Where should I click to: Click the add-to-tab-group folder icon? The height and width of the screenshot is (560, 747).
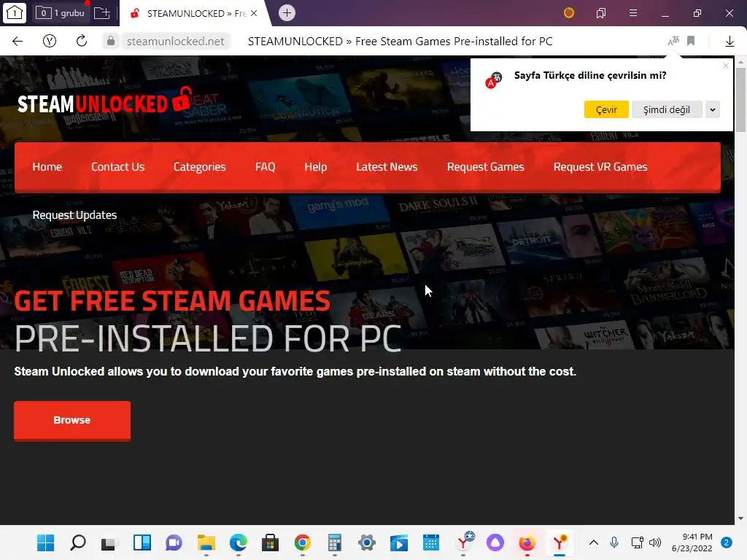coord(101,13)
